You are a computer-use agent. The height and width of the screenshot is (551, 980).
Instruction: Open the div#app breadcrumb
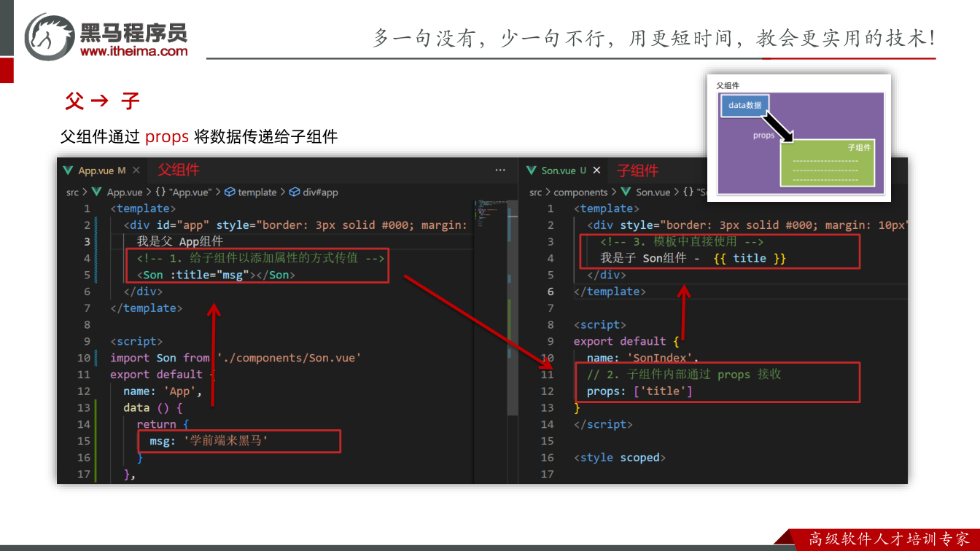coord(321,192)
